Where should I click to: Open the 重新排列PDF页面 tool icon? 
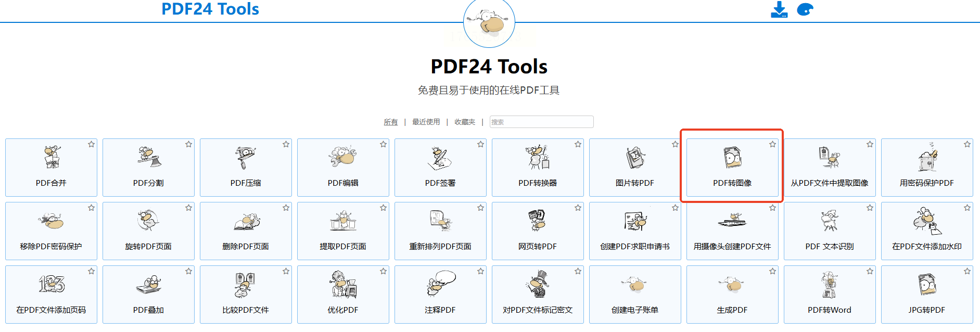441,221
